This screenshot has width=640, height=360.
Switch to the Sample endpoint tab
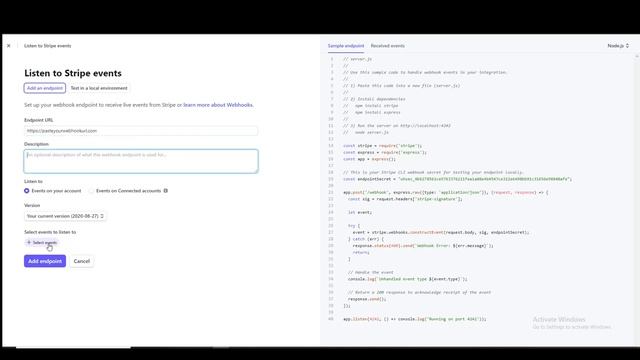click(346, 46)
